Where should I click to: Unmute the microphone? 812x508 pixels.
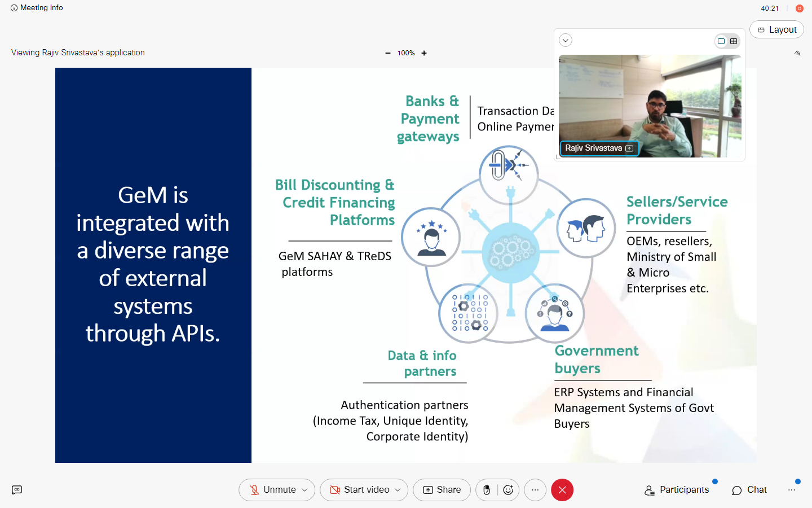click(273, 490)
